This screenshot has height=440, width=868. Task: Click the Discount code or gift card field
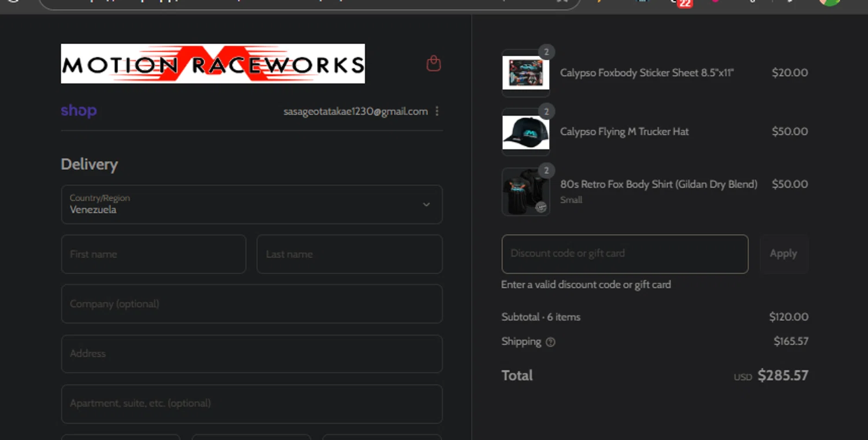pos(625,254)
